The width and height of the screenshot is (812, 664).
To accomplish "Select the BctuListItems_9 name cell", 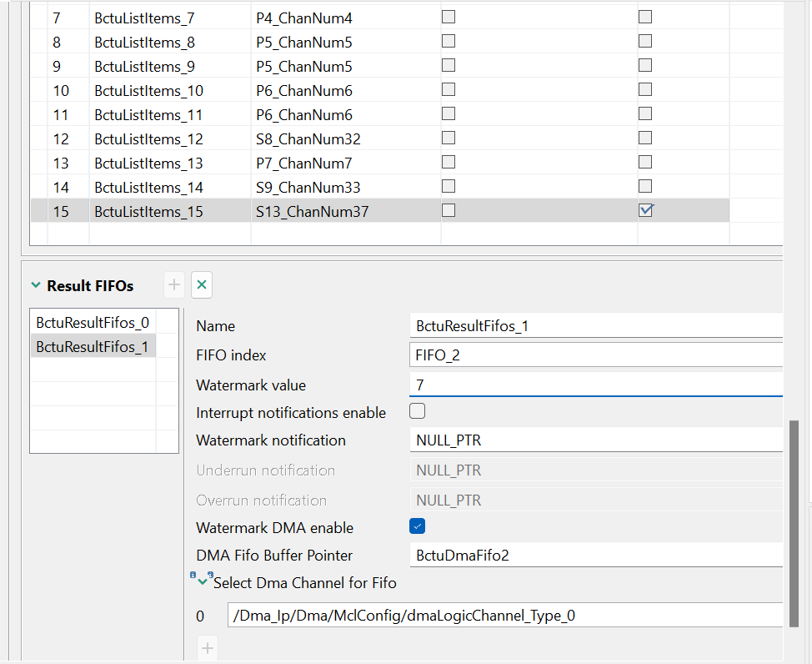I will coord(170,67).
